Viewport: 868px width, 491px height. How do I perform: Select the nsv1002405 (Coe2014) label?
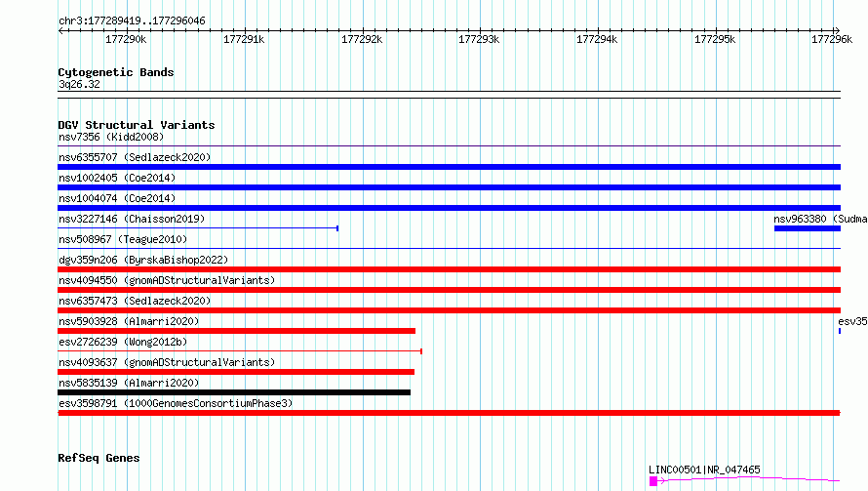click(x=117, y=178)
